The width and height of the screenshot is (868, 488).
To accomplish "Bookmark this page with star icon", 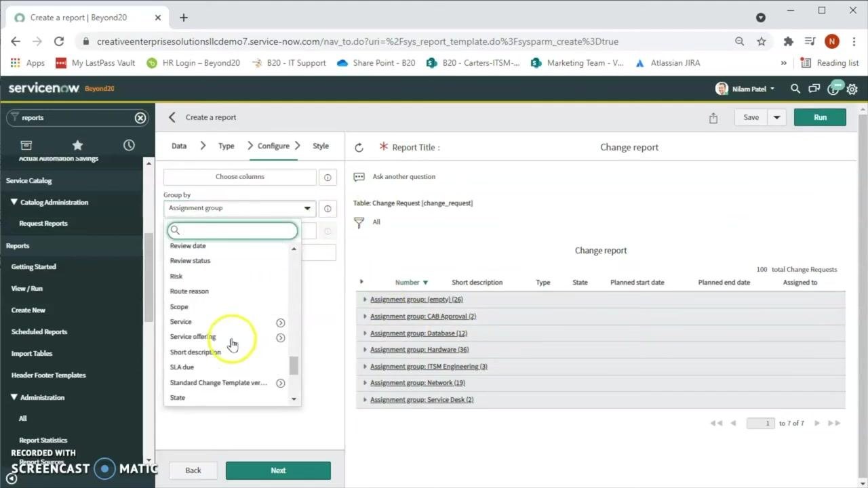I will point(762,41).
